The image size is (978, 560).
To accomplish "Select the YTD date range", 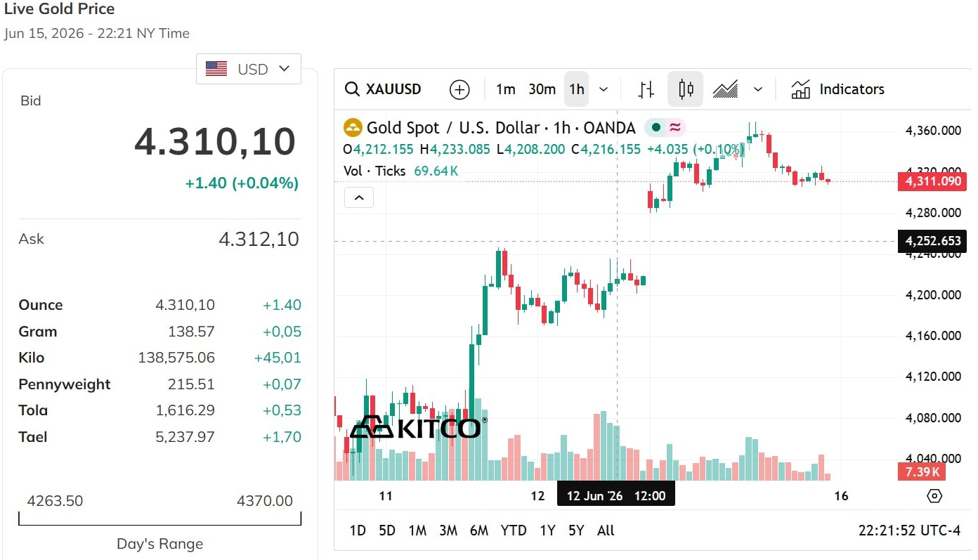I will tap(514, 530).
